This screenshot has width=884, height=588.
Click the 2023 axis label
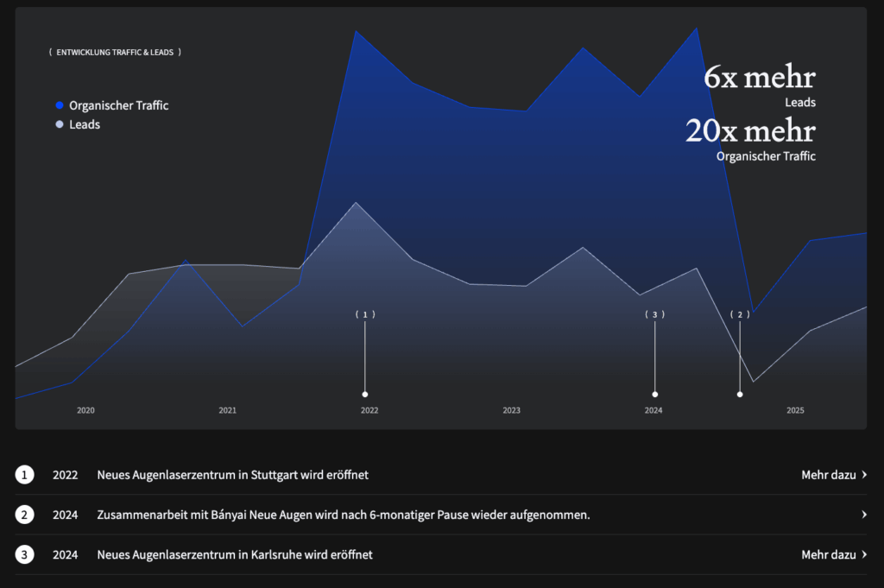(x=512, y=410)
